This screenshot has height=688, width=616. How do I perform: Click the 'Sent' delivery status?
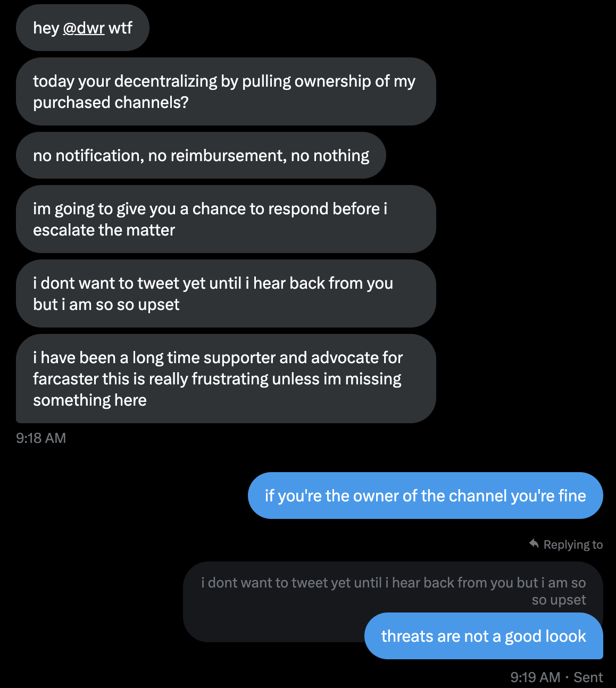[588, 677]
